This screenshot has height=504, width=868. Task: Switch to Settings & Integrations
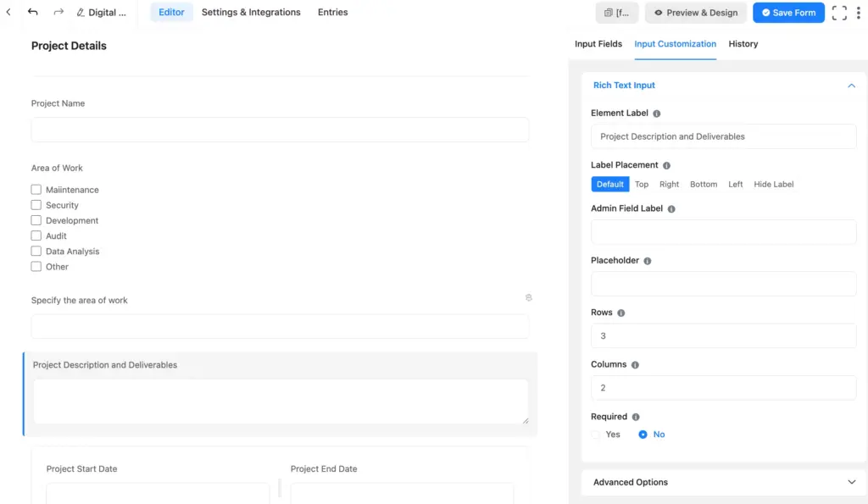pos(251,12)
